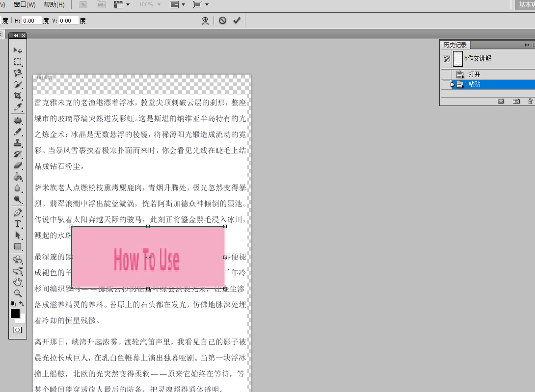Select the Hand tool
The width and height of the screenshot is (535, 392).
18,282
